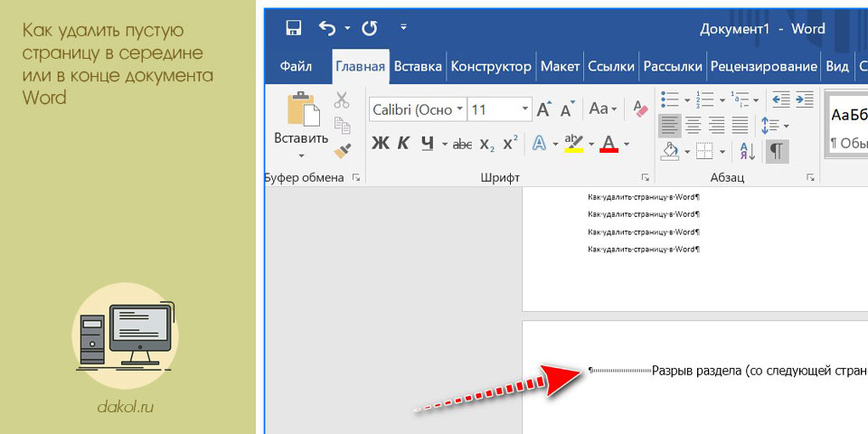868x434 pixels.
Task: Open the Вид tab
Action: click(837, 66)
